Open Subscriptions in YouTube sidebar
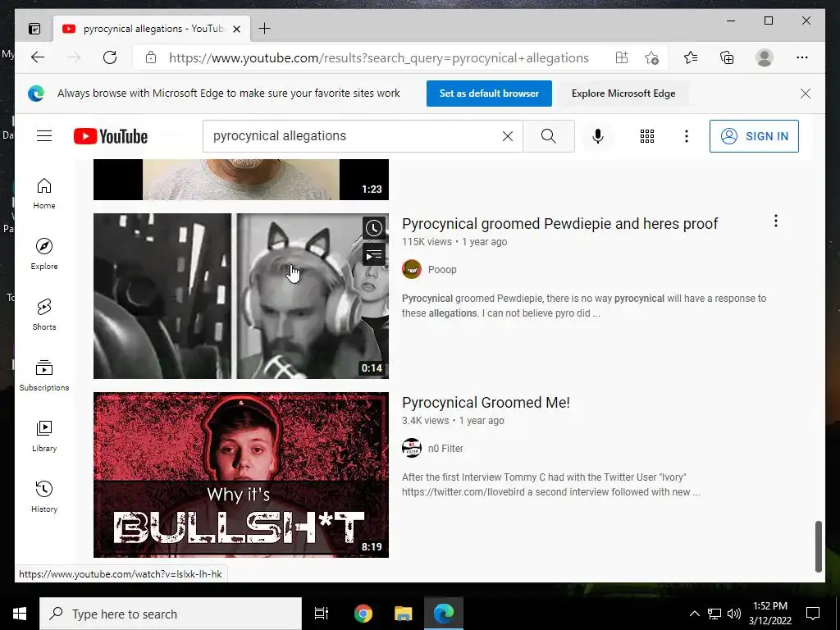840x630 pixels. point(44,376)
